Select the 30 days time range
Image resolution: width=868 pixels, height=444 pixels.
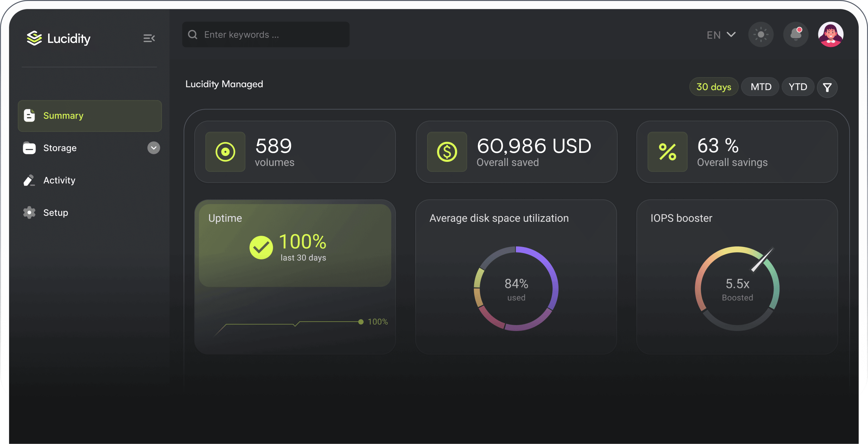point(714,87)
